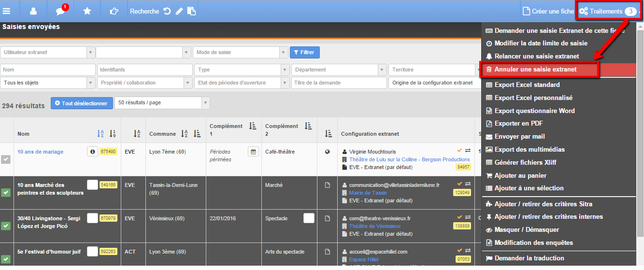The height and width of the screenshot is (270, 644).
Task: Sort Nom column numerically 1-9
Action: coord(113,134)
